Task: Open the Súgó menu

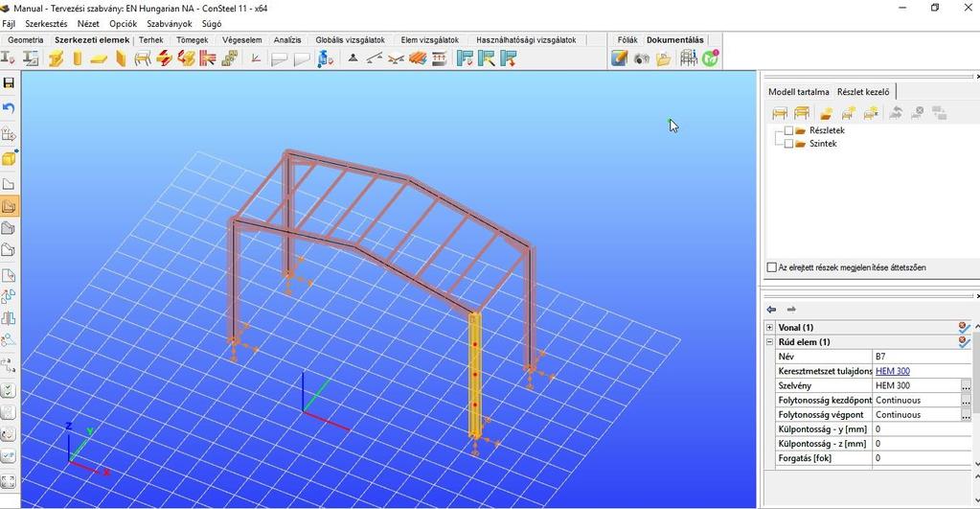Action: 212,24
